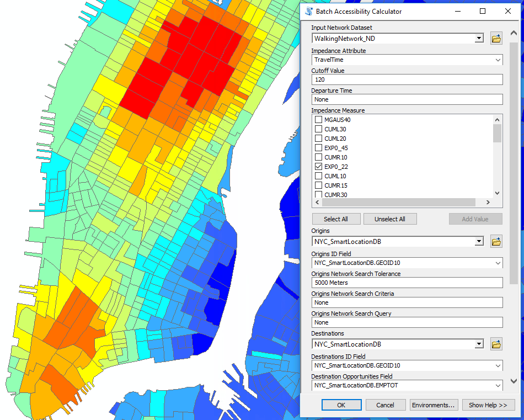Maximize the Batch Accessibility Calculator window

[483, 12]
